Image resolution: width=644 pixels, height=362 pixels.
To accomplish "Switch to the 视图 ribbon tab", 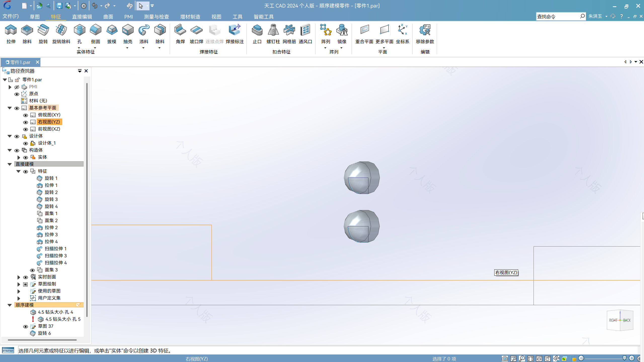I will coord(216,17).
